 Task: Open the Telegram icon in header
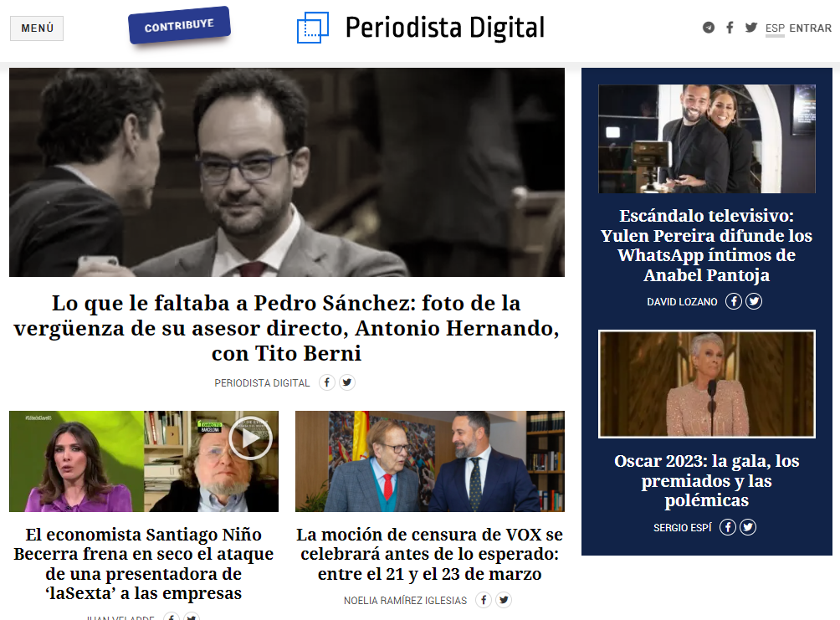708,28
